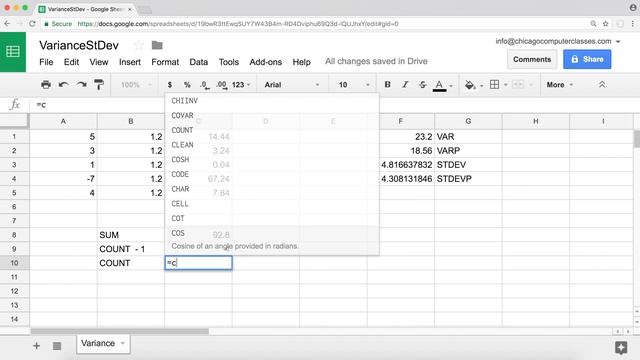Open the zoom 100% dropdown

point(136,84)
